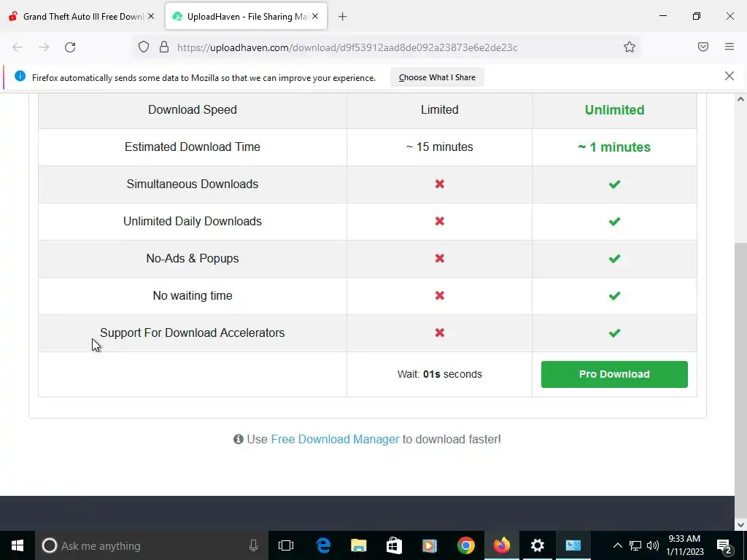The height and width of the screenshot is (560, 747).
Task: Open the Save to Pocket icon
Action: (703, 47)
